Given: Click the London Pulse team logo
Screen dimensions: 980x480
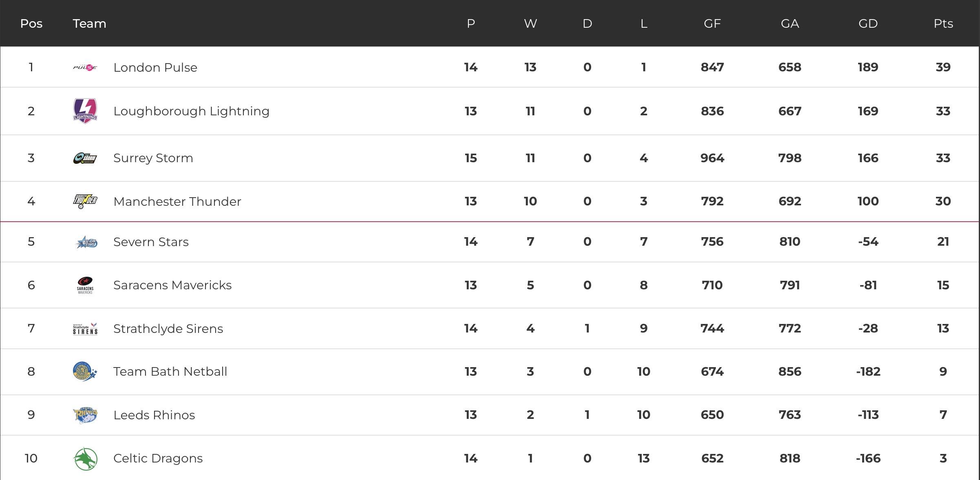Looking at the screenshot, I should [x=85, y=67].
